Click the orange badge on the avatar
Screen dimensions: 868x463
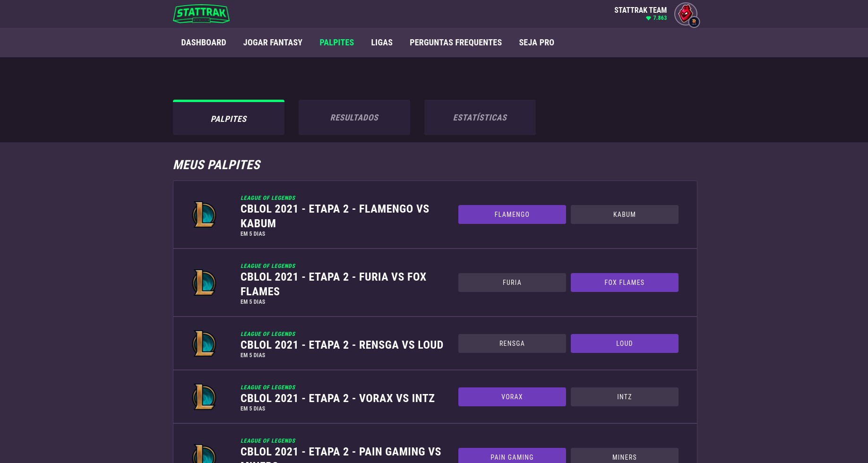(694, 22)
